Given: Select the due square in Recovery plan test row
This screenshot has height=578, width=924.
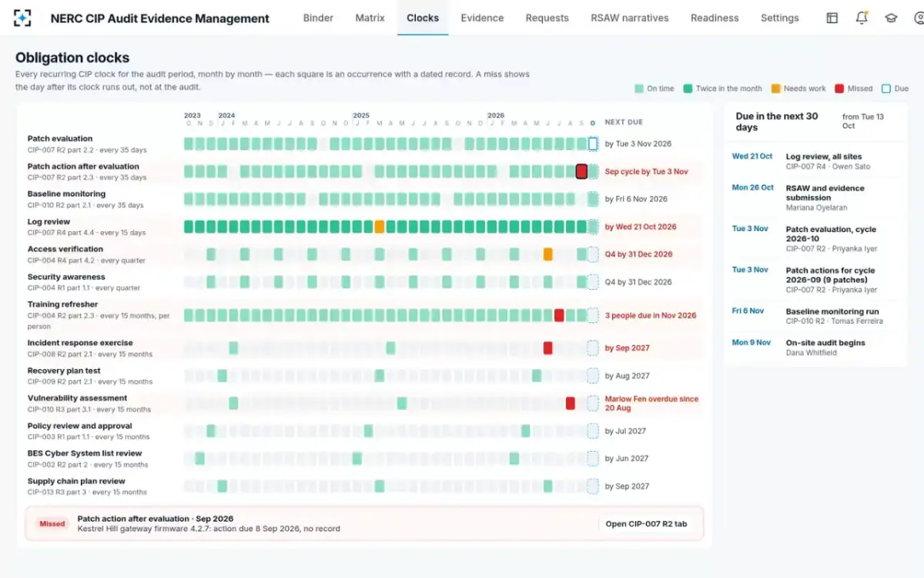Looking at the screenshot, I should click(x=593, y=376).
